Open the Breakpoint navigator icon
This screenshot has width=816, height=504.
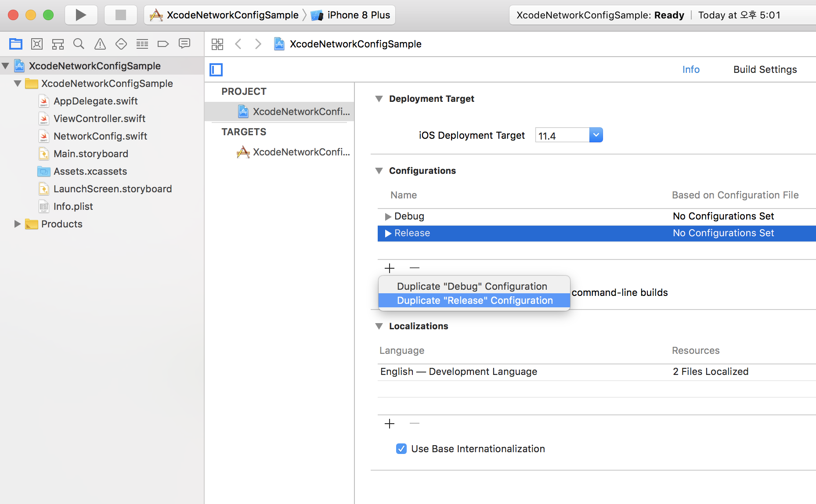[163, 44]
